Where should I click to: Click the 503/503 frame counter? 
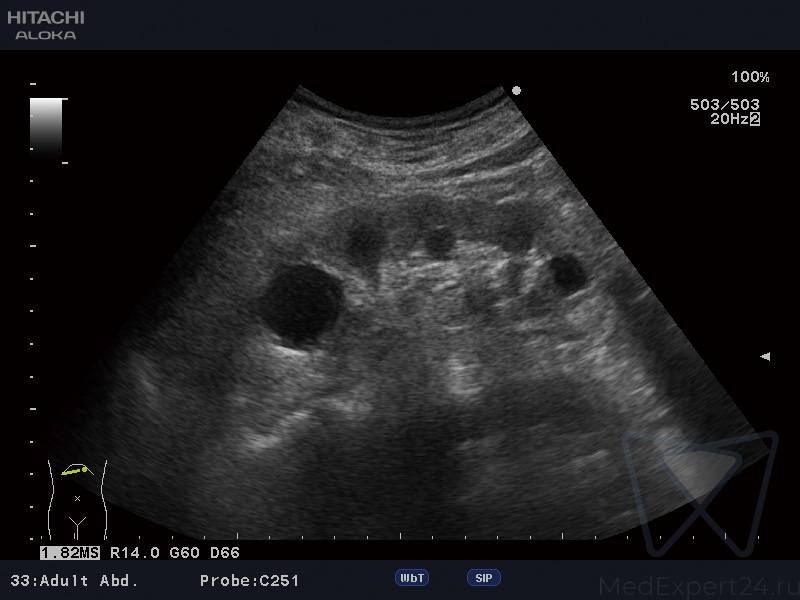[724, 104]
